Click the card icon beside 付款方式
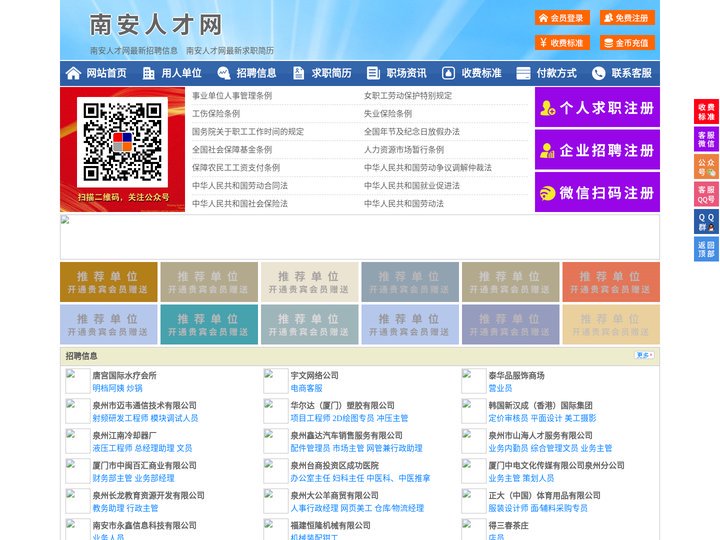 coord(523,73)
